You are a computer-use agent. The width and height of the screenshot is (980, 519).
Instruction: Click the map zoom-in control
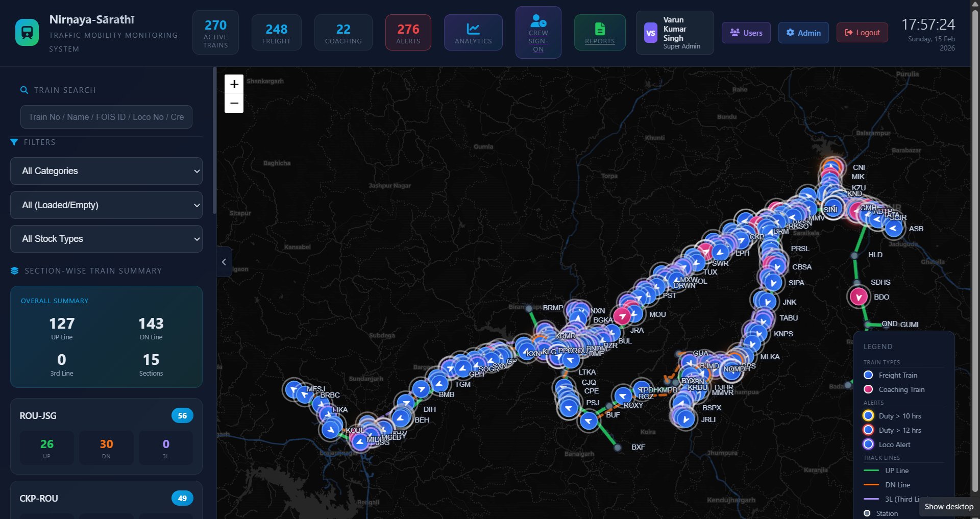[x=234, y=84]
